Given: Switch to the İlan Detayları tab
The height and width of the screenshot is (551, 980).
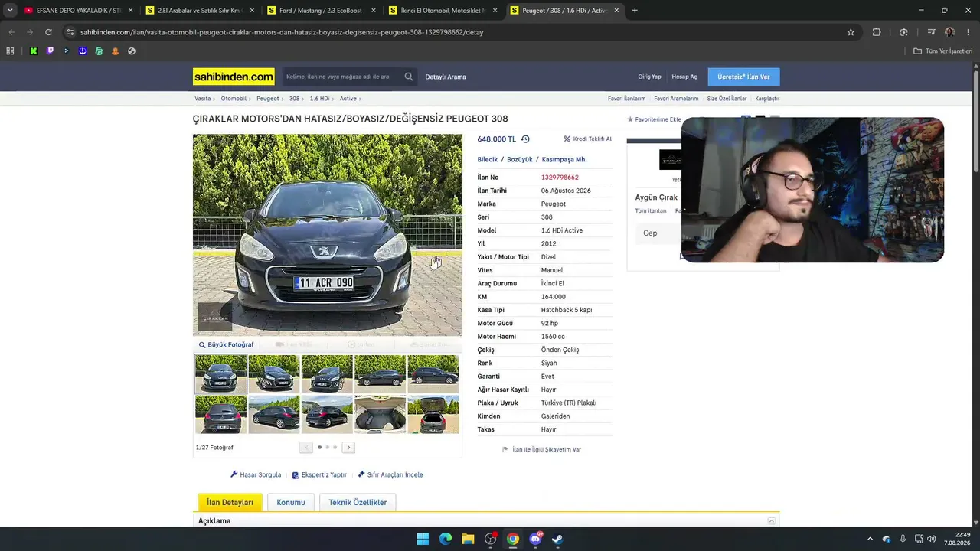Looking at the screenshot, I should click(230, 502).
